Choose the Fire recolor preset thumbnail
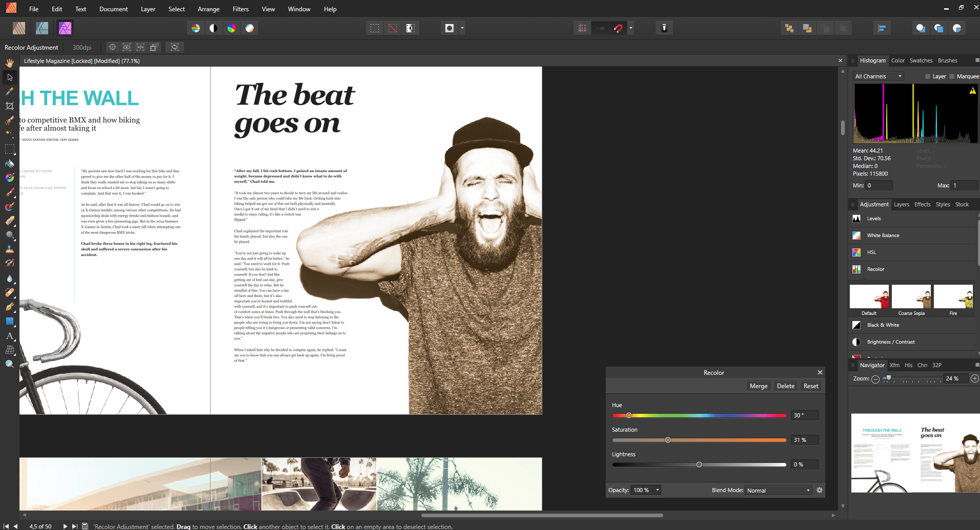Image resolution: width=980 pixels, height=530 pixels. (x=953, y=296)
